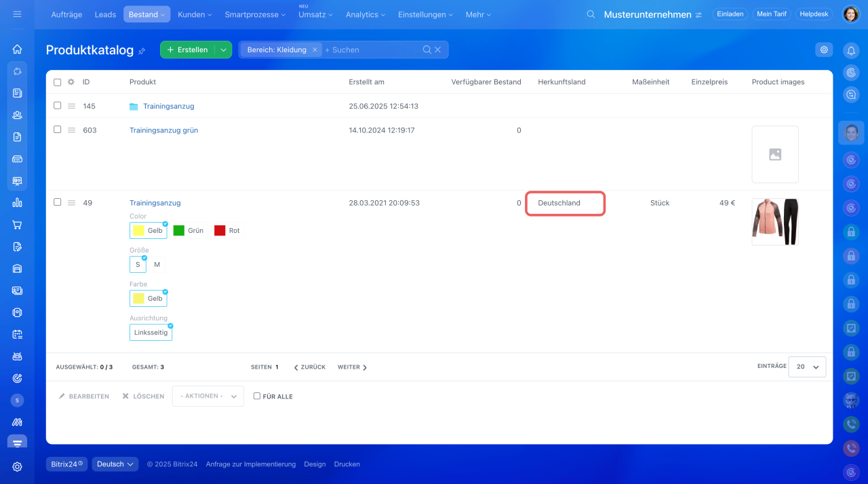Open the Helpdesk button
Image resolution: width=868 pixels, height=484 pixels.
coord(814,14)
